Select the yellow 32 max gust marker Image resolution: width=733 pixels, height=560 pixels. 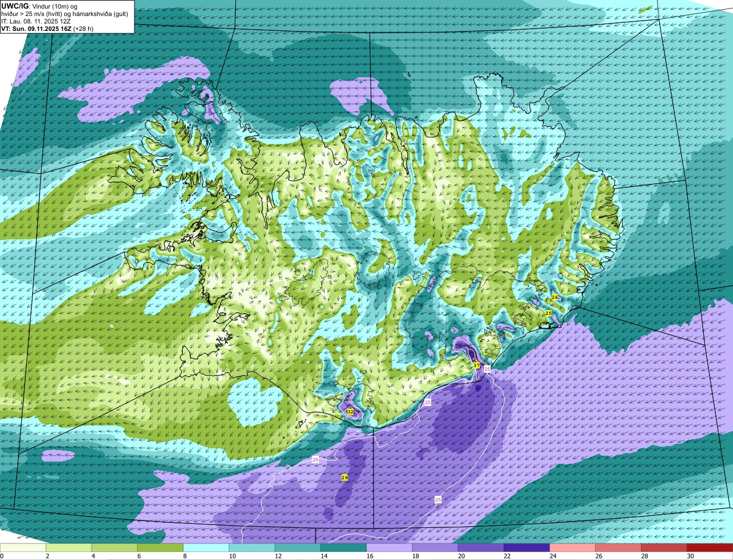[x=350, y=412]
